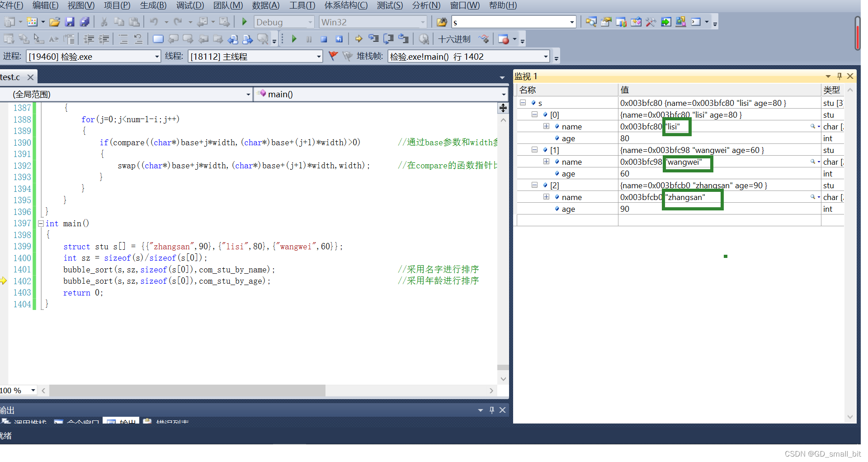868x462 pixels.
Task: Flag the current thread with red flag
Action: tap(333, 56)
